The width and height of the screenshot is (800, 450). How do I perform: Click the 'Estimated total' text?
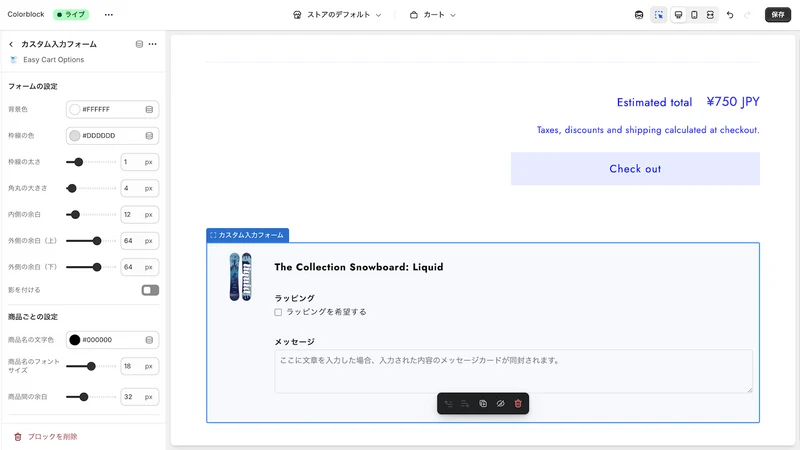655,103
